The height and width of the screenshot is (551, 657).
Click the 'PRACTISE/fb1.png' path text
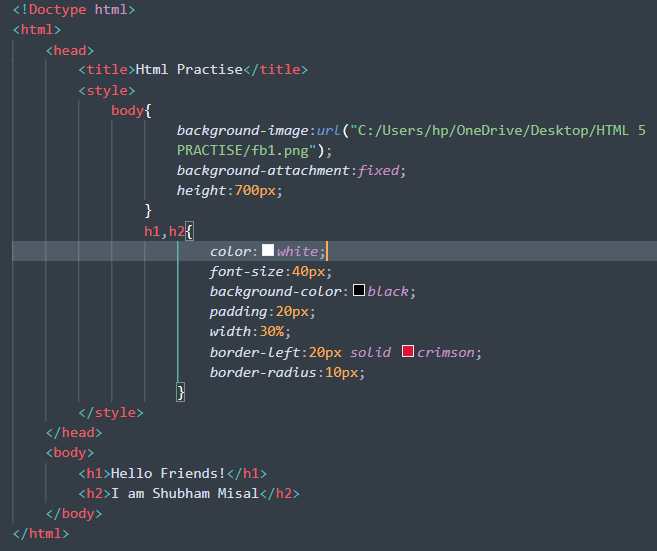tap(243, 150)
